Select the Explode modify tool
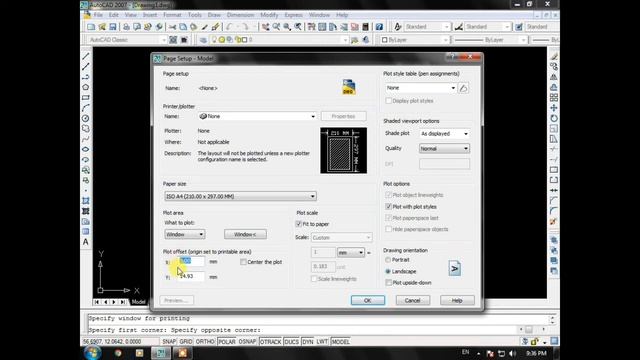The image size is (640, 360). 554,222
